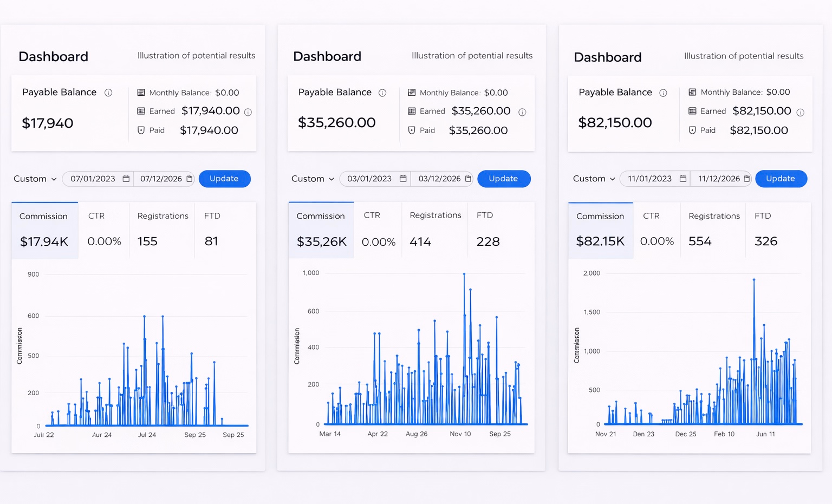
Task: Click Update next to the 03/12/2026 date
Action: point(504,179)
